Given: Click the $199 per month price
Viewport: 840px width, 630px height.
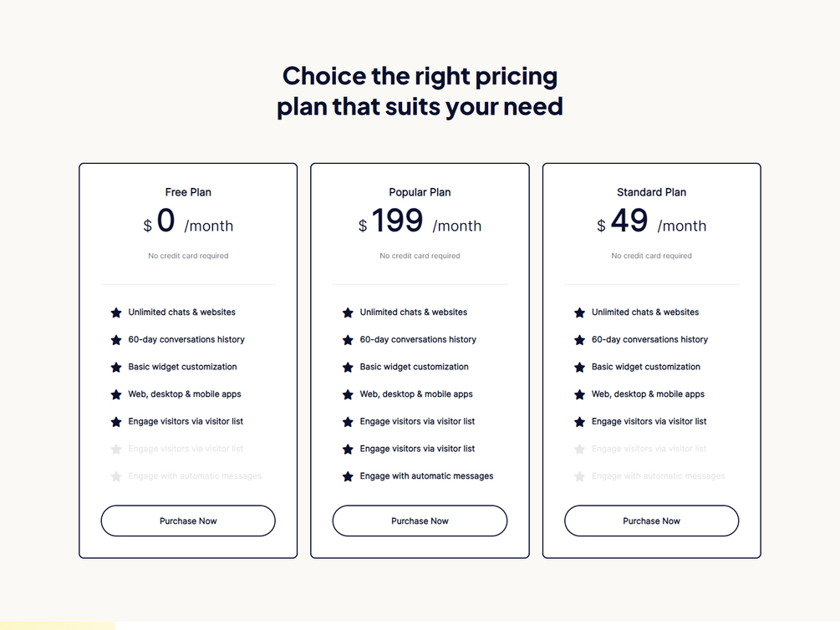Looking at the screenshot, I should (x=420, y=222).
